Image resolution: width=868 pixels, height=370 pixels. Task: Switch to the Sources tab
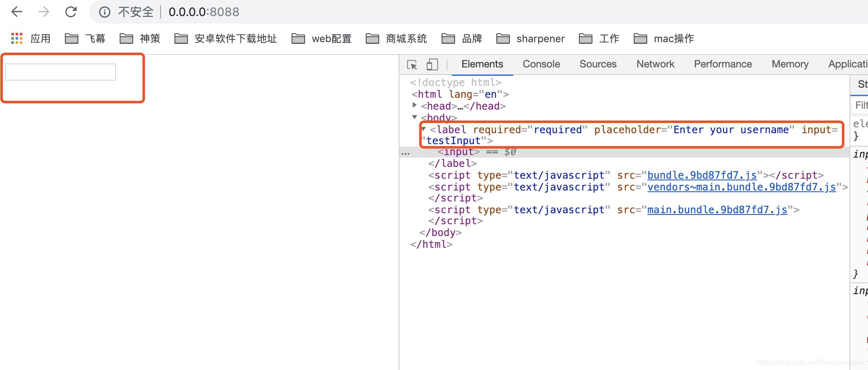click(598, 64)
